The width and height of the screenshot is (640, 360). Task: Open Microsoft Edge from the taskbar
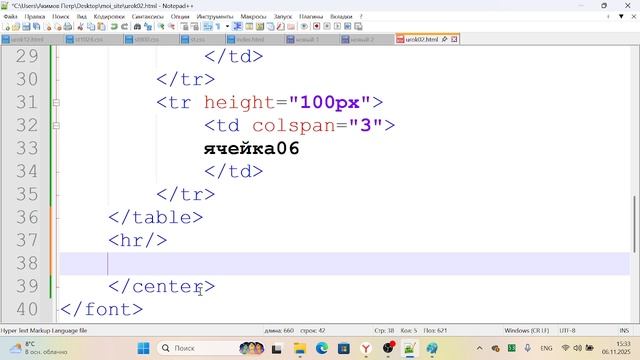point(322,348)
